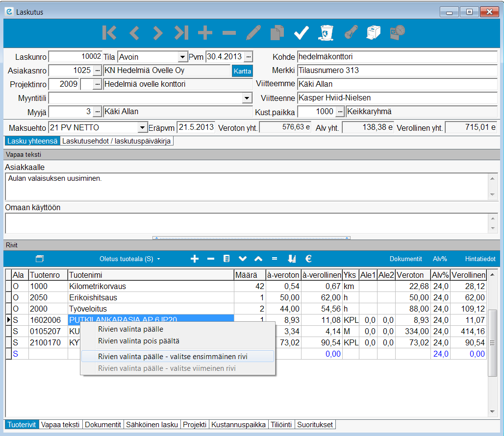This screenshot has height=436, width=504.
Task: Edit invoice using pencil icon
Action: [253, 33]
